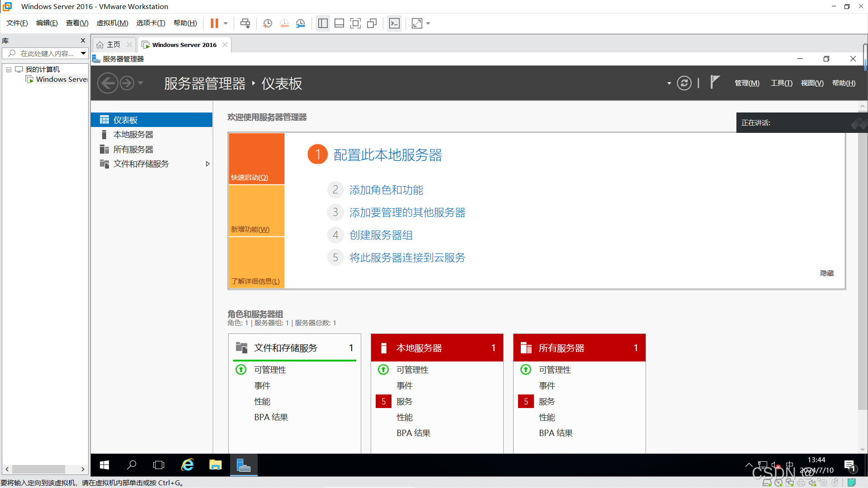Image resolution: width=868 pixels, height=488 pixels.
Task: Take a snapshot of this virtual machine
Action: (268, 23)
